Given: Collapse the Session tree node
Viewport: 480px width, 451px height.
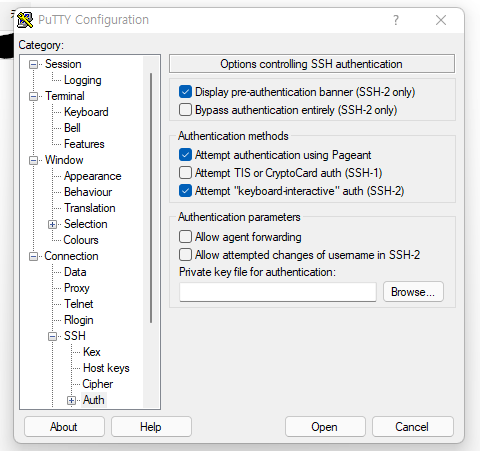Looking at the screenshot, I should (x=33, y=64).
